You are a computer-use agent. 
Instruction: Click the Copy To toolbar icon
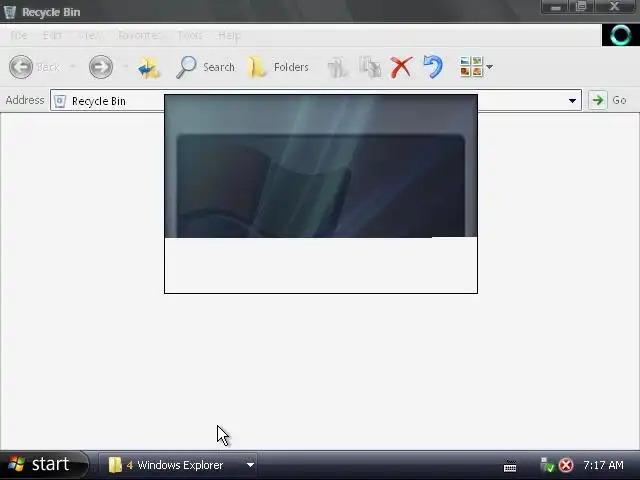click(370, 67)
